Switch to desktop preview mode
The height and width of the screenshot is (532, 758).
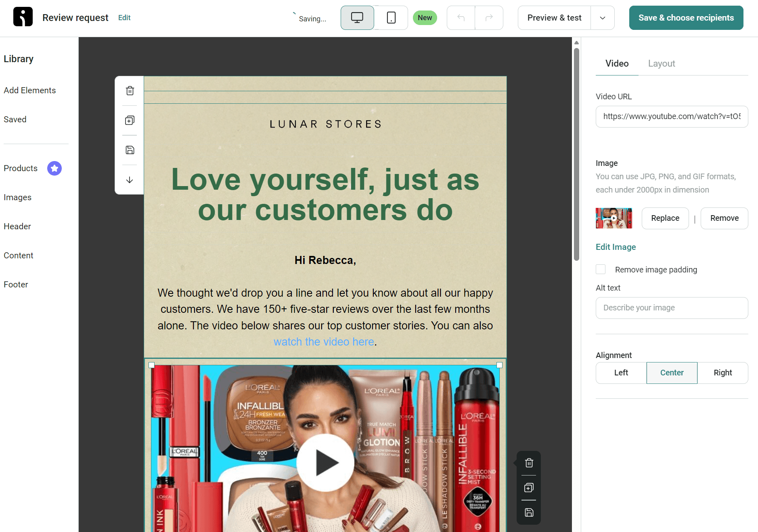[357, 18]
